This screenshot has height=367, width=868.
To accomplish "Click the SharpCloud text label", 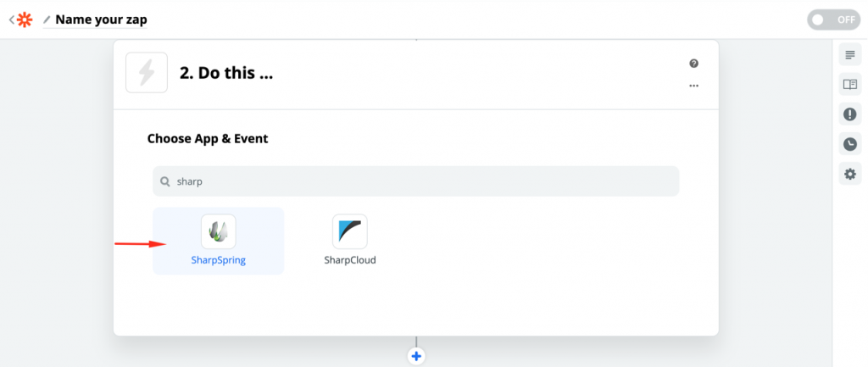I will coord(349,260).
